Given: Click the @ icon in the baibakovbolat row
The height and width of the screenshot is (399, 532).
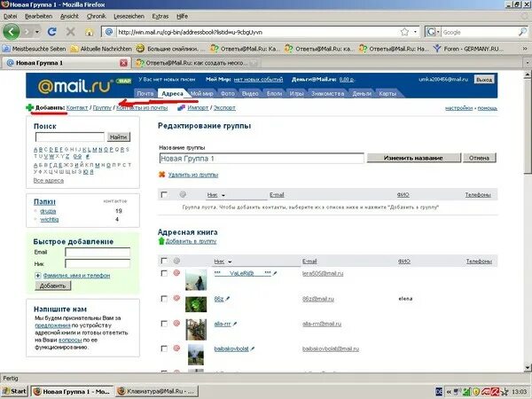Looking at the screenshot, I should (x=176, y=348).
